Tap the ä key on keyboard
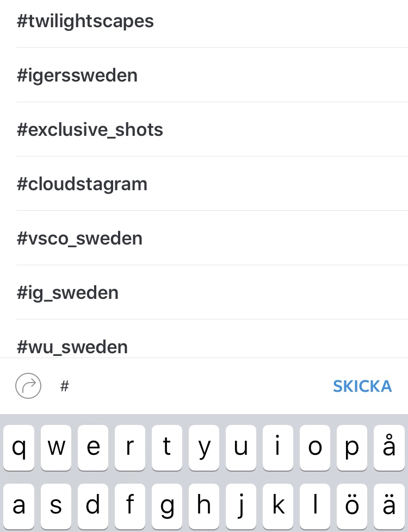408x532 pixels. 389,506
